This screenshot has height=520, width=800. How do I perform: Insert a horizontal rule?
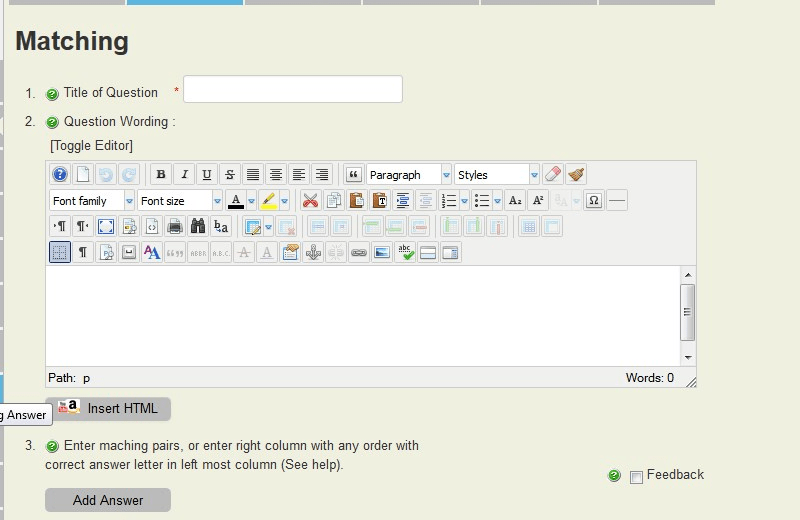click(617, 201)
